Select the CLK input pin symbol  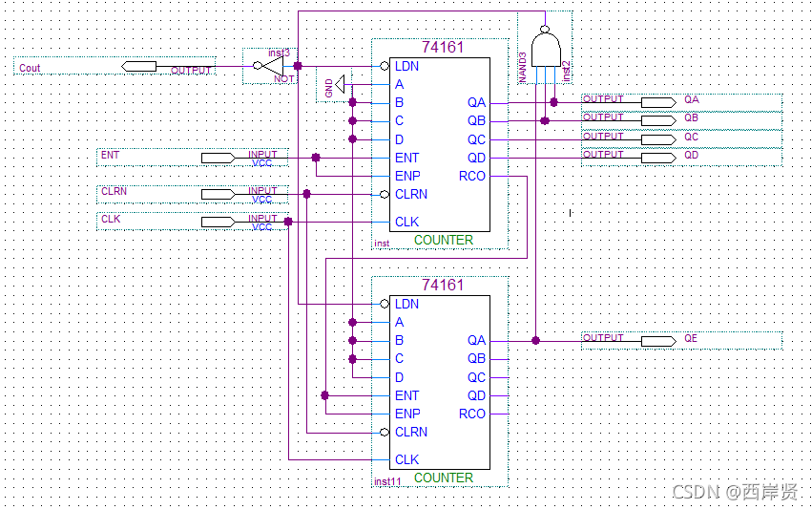click(218, 222)
